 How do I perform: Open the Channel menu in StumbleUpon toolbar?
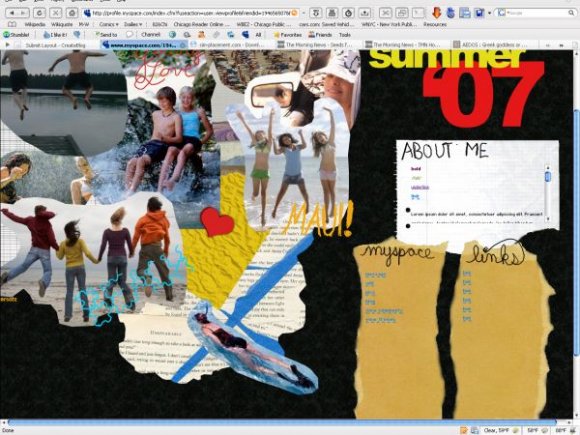[150, 35]
